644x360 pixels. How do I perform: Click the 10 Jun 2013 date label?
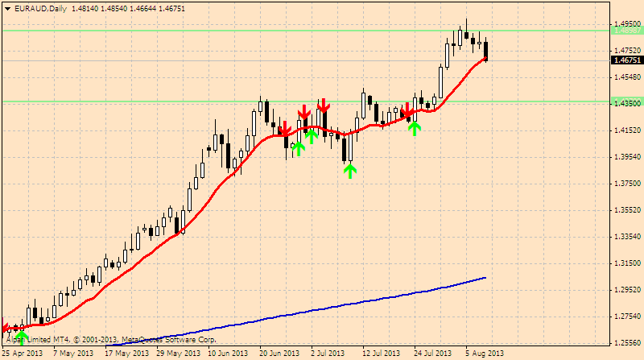point(228,354)
